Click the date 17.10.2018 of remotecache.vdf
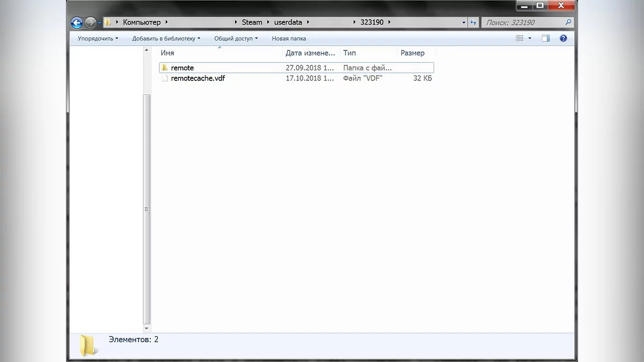Image resolution: width=644 pixels, height=362 pixels. point(310,78)
